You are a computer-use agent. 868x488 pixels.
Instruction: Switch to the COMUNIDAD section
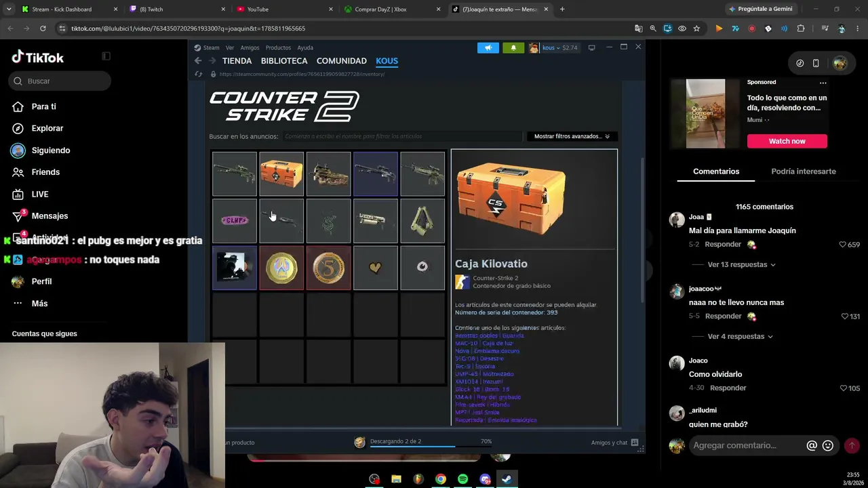point(342,61)
